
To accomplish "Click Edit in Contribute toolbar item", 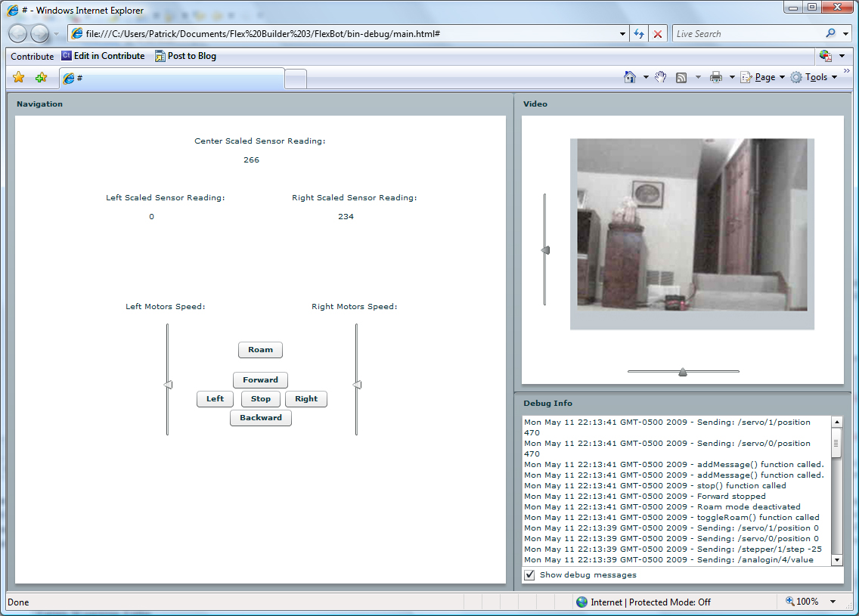I will click(103, 56).
